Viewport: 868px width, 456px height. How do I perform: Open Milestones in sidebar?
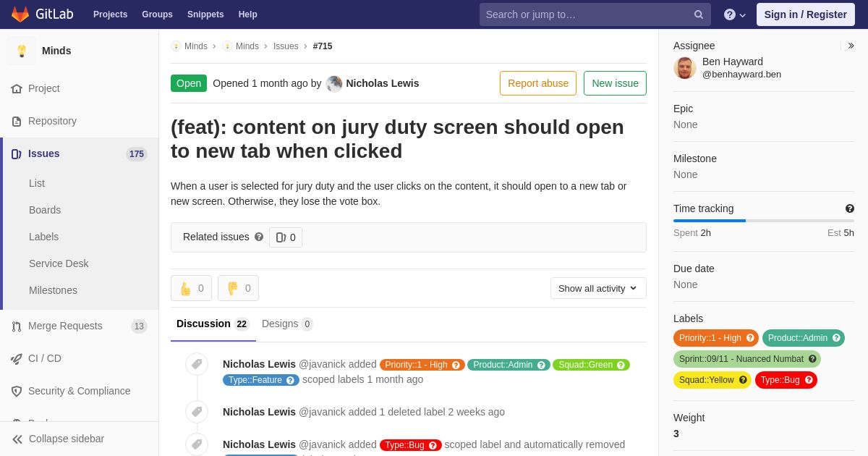tap(53, 290)
